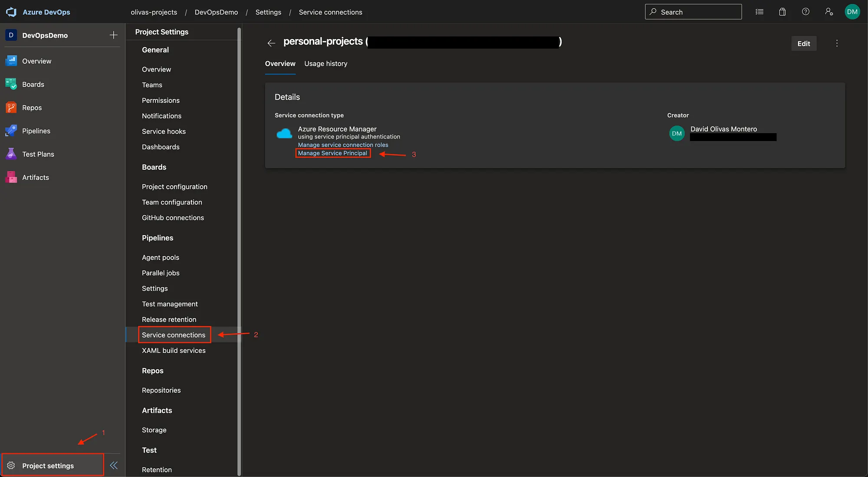Collapse the left navigation with double chevron
The width and height of the screenshot is (868, 477).
coord(114,465)
